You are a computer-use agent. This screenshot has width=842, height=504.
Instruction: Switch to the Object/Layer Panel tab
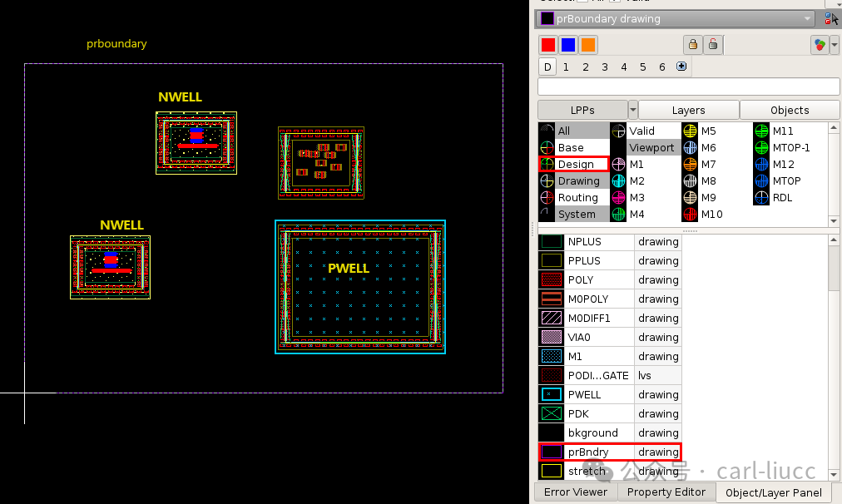[773, 492]
